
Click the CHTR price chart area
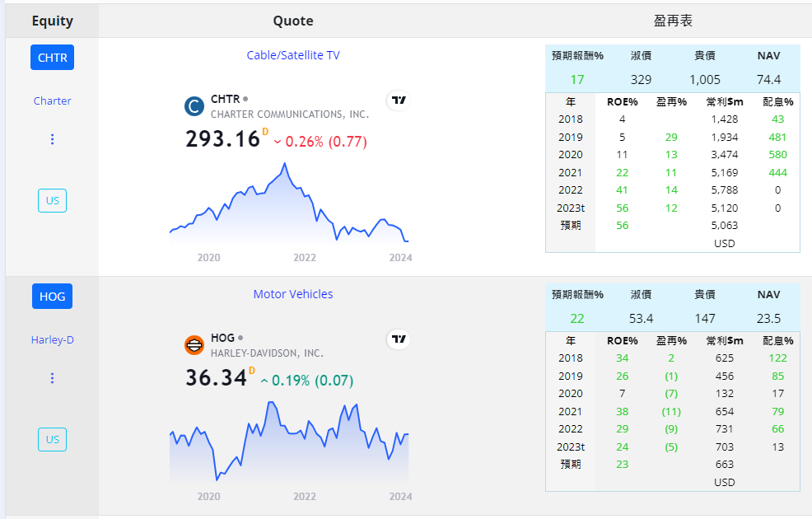point(289,204)
